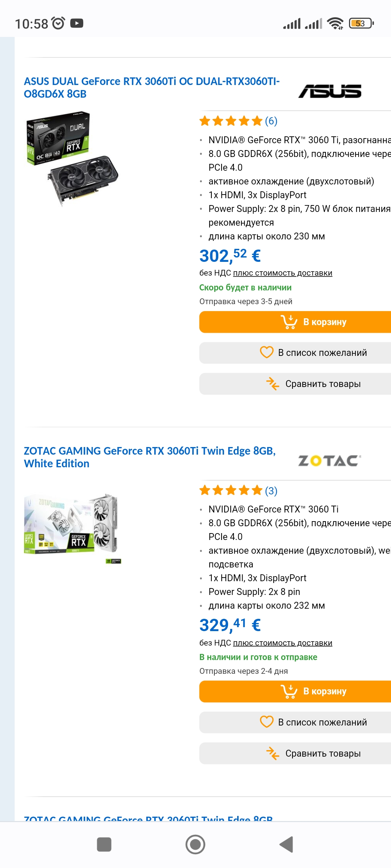This screenshot has height=868, width=391.
Task: Open the three reviews rating for ZOTAC card
Action: (238, 490)
